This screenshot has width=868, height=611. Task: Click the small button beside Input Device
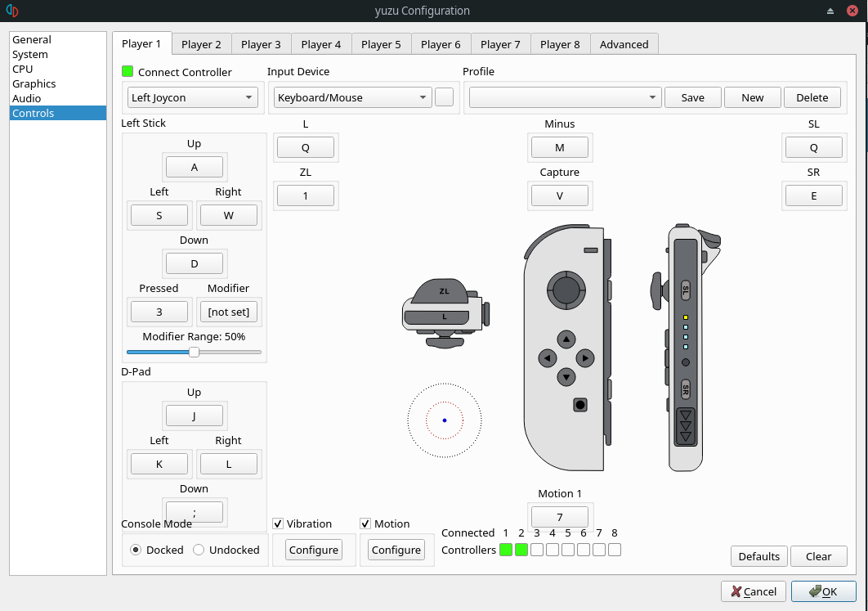click(x=444, y=97)
